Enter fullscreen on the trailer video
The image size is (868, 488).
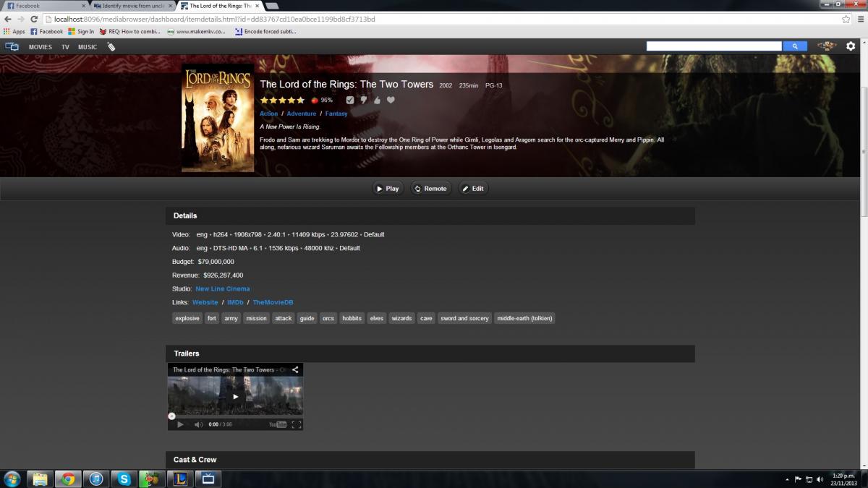coord(296,424)
